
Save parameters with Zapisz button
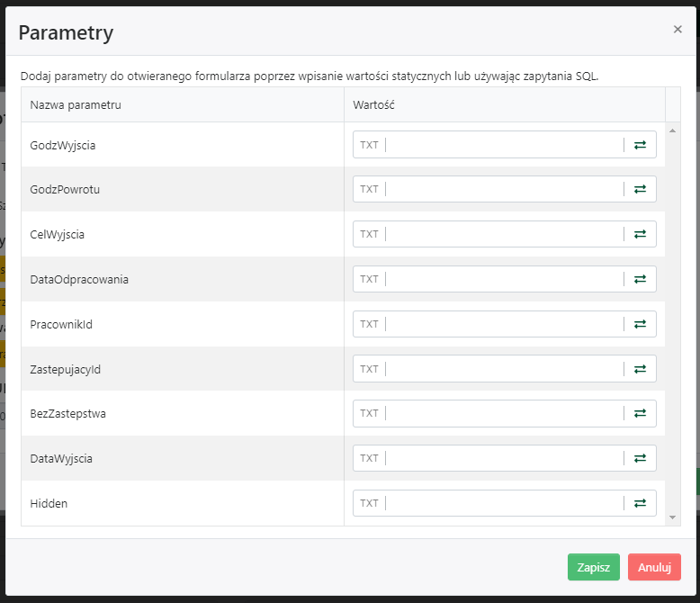tap(593, 567)
